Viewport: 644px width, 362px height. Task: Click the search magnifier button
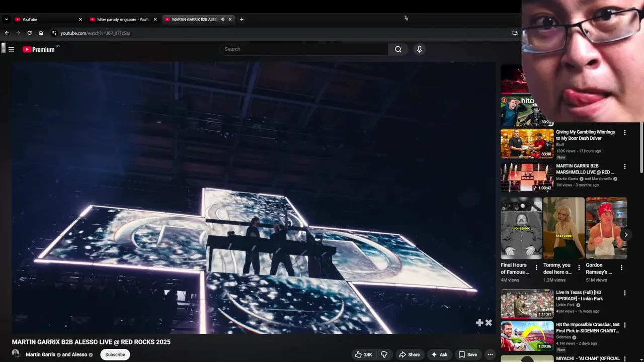point(398,49)
